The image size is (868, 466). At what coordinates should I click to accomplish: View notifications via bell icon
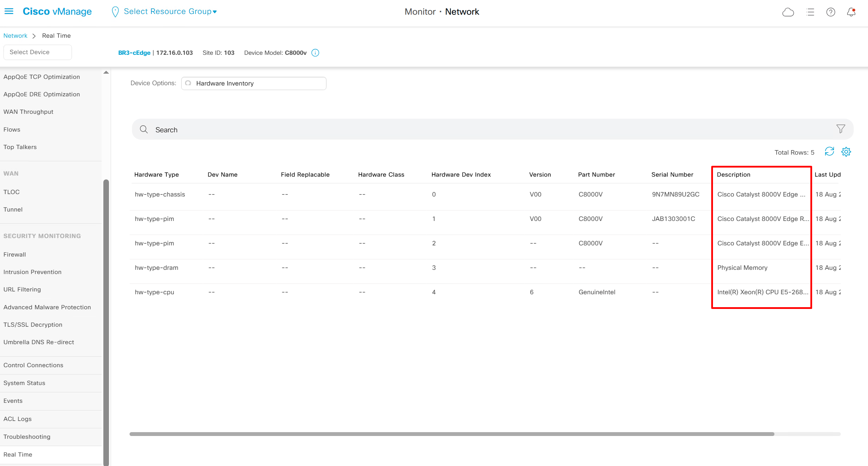click(x=851, y=12)
